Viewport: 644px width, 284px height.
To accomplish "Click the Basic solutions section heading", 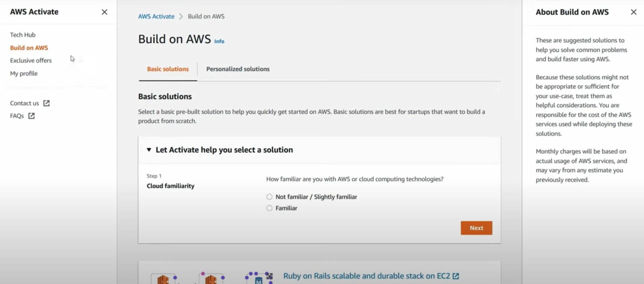I will pyautogui.click(x=165, y=97).
